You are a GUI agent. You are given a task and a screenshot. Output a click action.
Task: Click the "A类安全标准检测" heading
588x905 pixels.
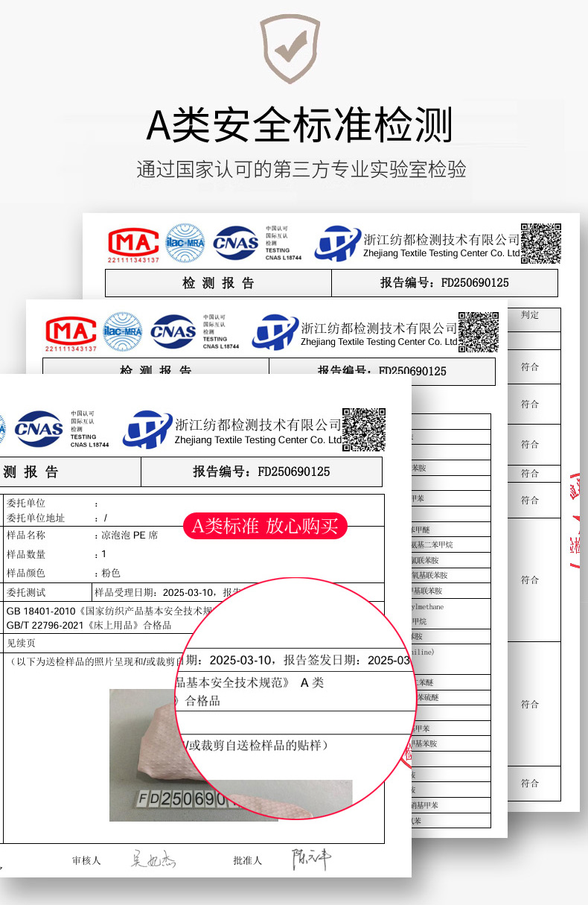299,125
